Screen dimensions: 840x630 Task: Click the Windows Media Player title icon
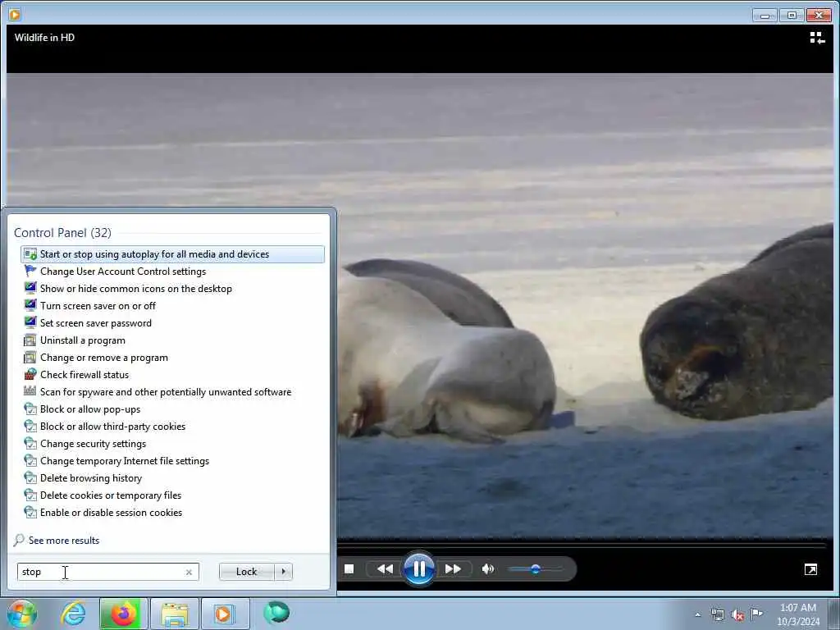(x=15, y=15)
